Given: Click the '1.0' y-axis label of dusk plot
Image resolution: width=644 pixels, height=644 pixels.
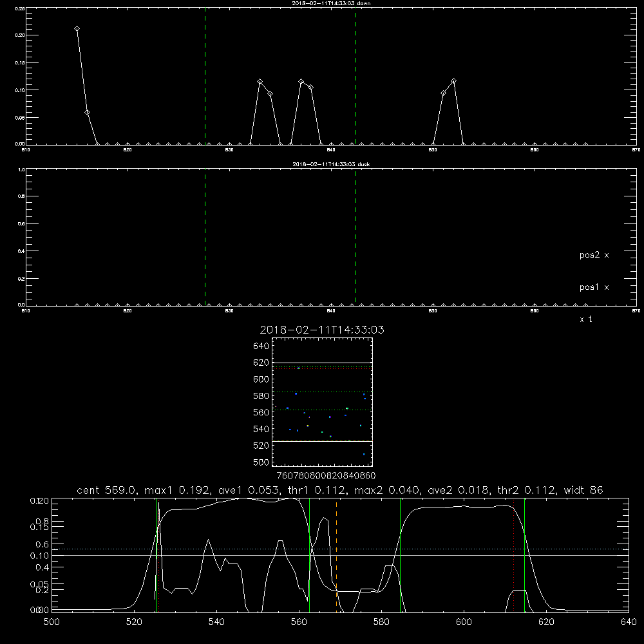Looking at the screenshot, I should coord(21,169).
